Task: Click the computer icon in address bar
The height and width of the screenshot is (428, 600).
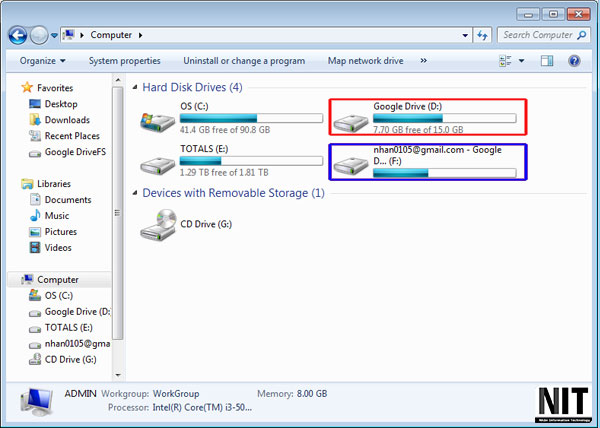Action: [69, 35]
